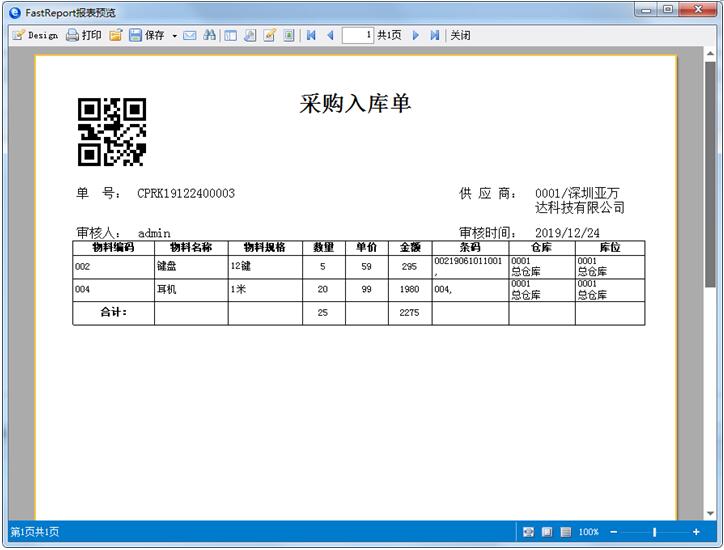Click the 库位 column header

point(610,248)
